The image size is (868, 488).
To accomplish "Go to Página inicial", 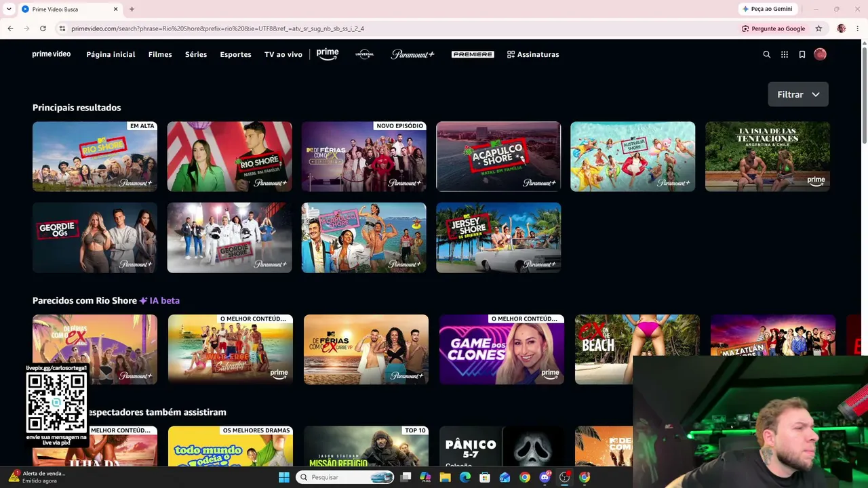I will coord(111,54).
